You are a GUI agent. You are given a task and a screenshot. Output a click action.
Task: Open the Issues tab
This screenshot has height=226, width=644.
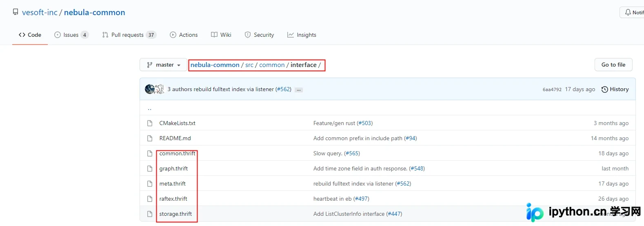pyautogui.click(x=71, y=35)
